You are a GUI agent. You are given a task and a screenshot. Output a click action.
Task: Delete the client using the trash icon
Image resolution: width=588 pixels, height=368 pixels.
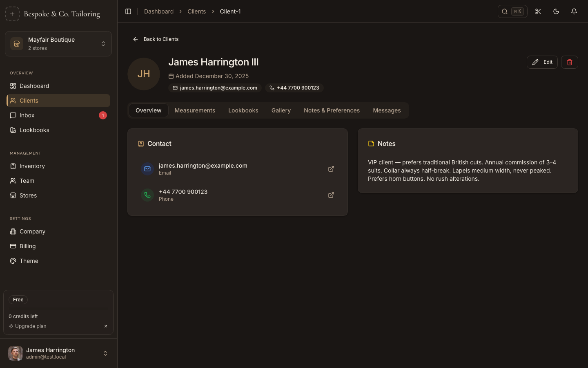[570, 62]
